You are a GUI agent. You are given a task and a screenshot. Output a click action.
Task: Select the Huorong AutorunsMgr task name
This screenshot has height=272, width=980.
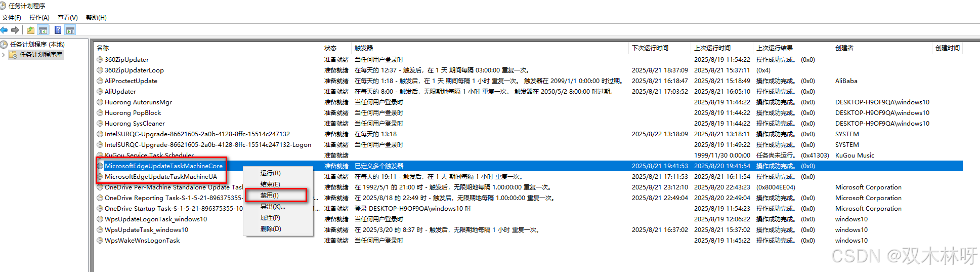(138, 102)
